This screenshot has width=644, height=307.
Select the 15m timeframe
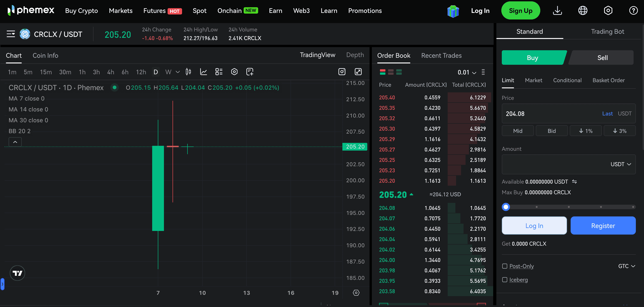[46, 72]
